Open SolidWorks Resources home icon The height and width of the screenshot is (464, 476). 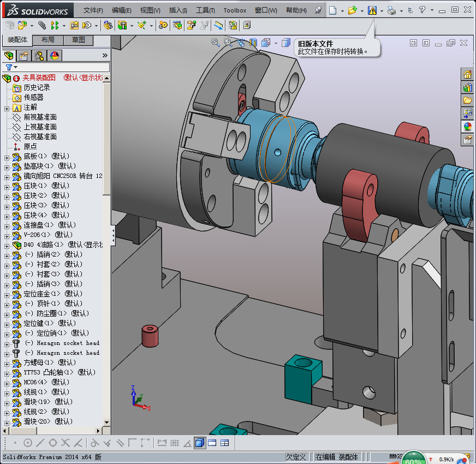pyautogui.click(x=467, y=74)
